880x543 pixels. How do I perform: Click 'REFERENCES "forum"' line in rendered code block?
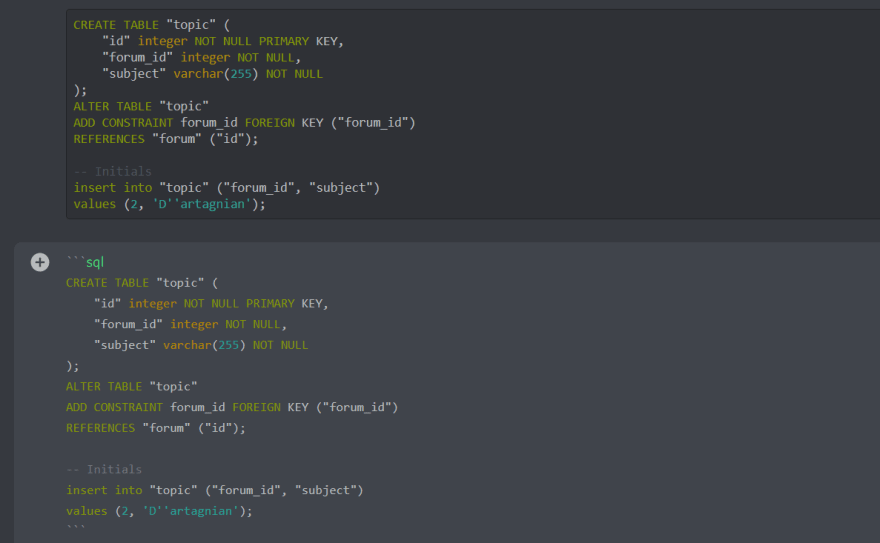coord(166,139)
